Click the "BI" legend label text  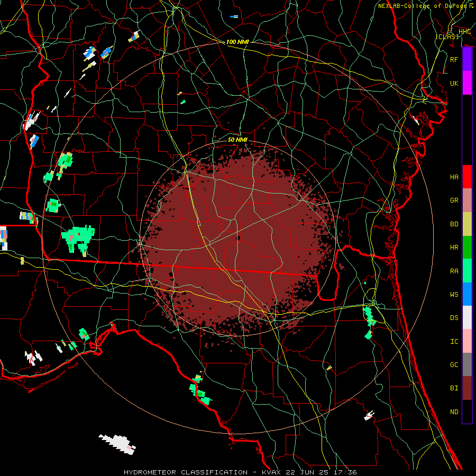click(x=454, y=388)
